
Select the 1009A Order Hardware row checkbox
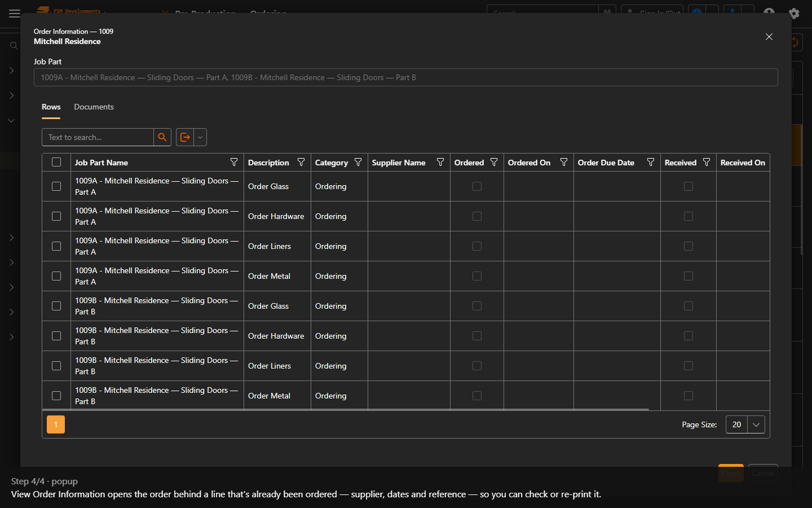[x=56, y=216]
